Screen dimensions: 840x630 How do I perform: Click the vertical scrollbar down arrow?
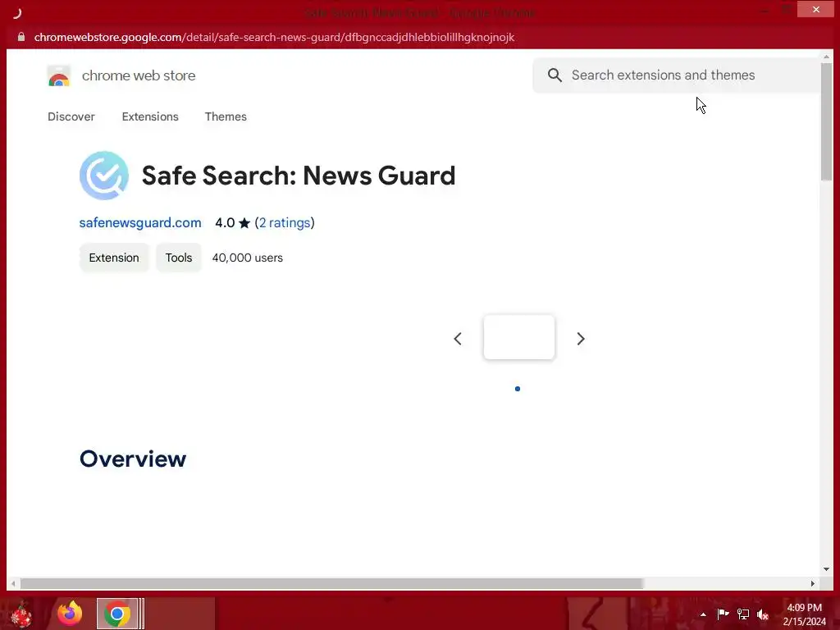click(826, 569)
